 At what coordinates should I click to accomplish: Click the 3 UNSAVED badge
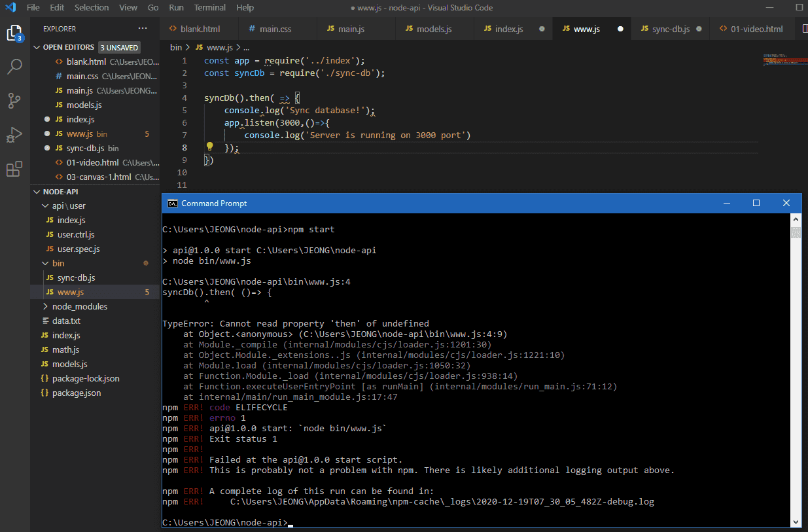(x=119, y=48)
